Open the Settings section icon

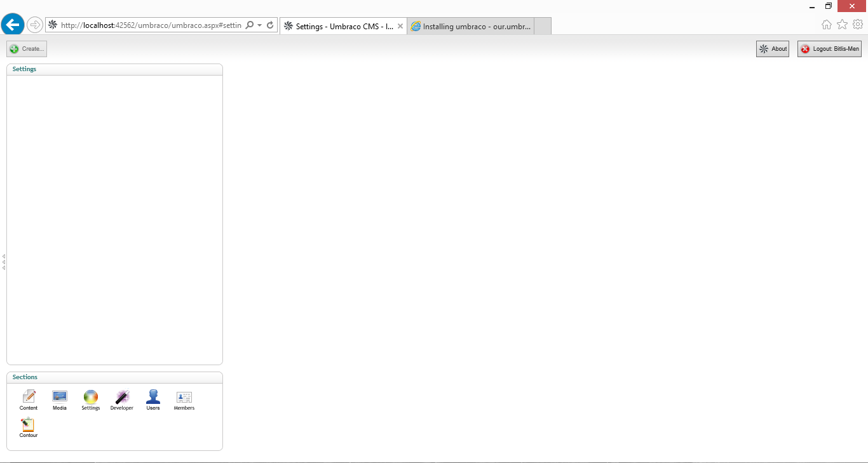[x=91, y=400]
